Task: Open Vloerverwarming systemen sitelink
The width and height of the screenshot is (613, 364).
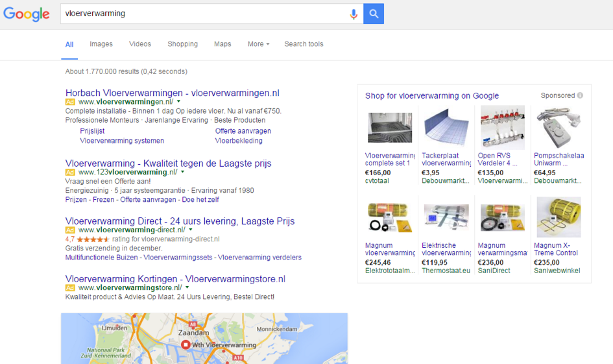Action: coord(122,141)
